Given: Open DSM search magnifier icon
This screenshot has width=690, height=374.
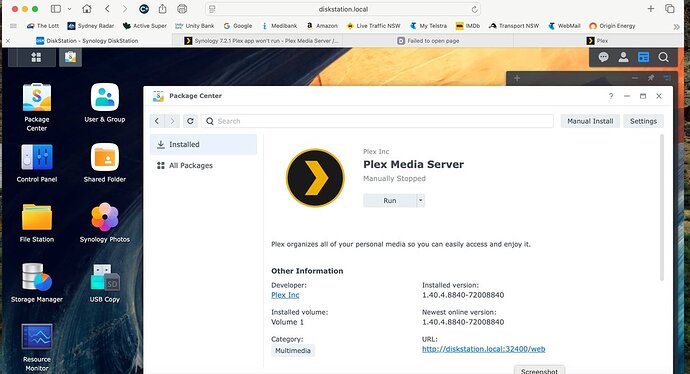Looking at the screenshot, I should click(x=664, y=57).
